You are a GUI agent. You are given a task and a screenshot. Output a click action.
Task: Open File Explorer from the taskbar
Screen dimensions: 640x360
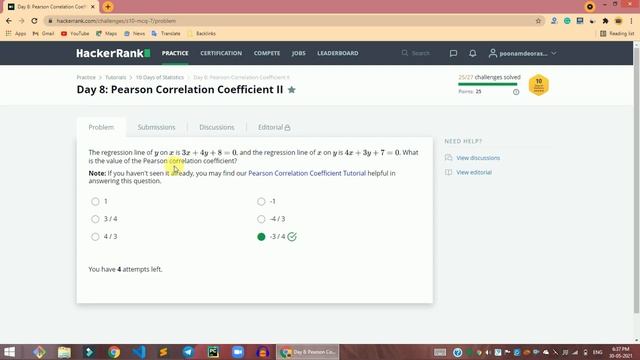point(64,352)
